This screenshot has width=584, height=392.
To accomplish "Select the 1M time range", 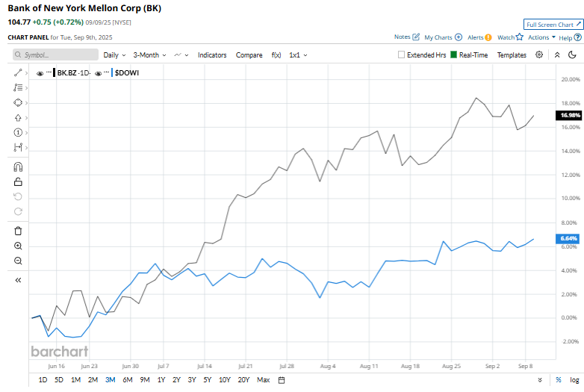I will 75,380.
